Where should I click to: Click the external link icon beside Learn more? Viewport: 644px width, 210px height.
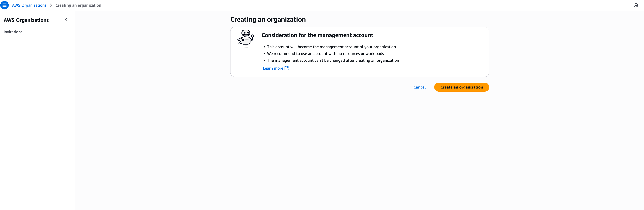pos(287,68)
